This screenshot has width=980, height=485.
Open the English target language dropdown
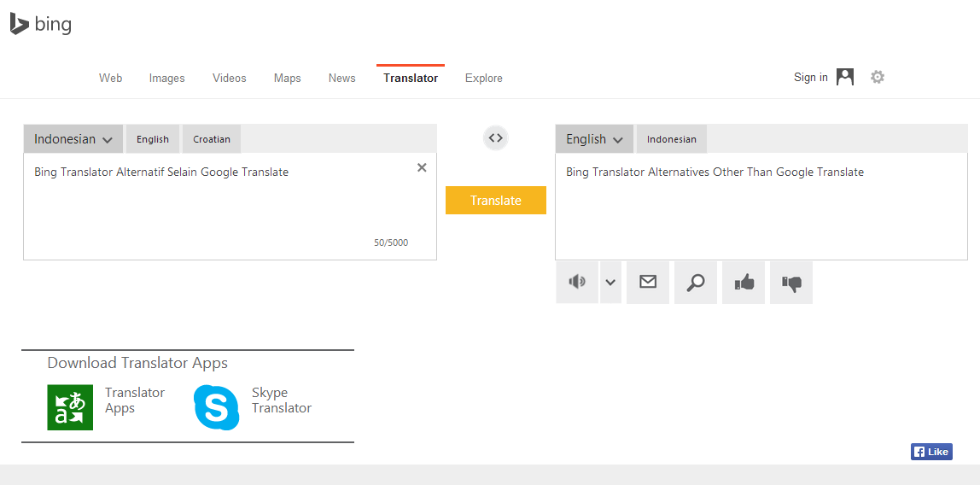coord(594,138)
